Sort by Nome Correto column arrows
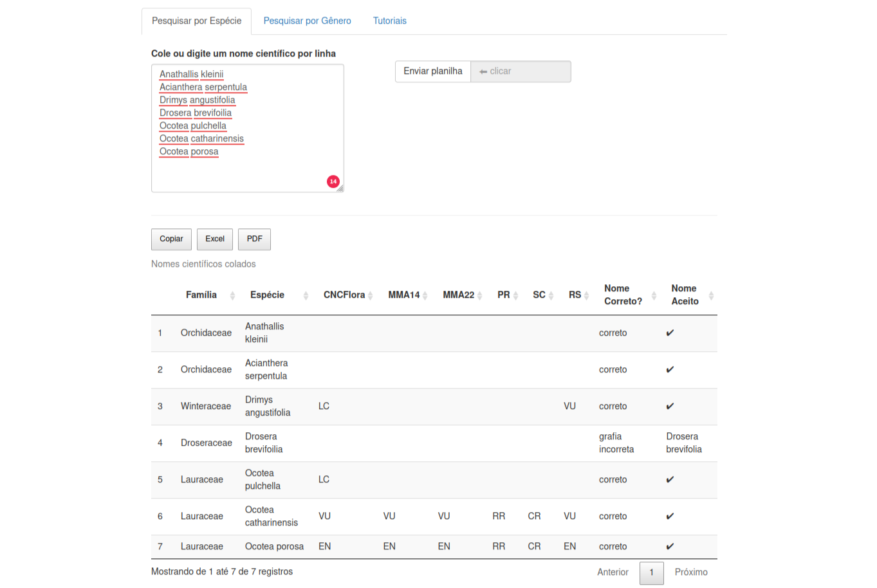Viewport: 877px width, 588px height. [x=654, y=295]
